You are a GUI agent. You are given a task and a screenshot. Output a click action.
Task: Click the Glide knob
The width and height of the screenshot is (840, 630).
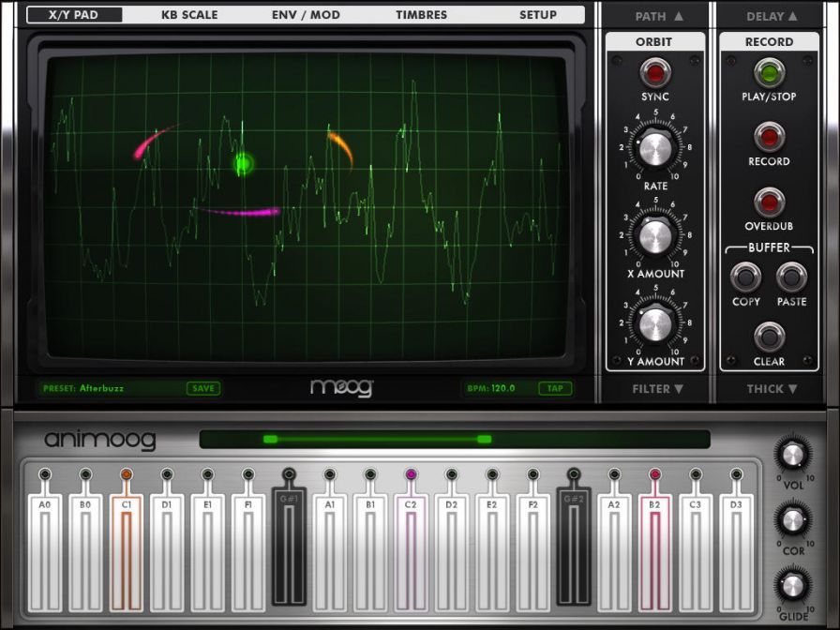click(792, 585)
